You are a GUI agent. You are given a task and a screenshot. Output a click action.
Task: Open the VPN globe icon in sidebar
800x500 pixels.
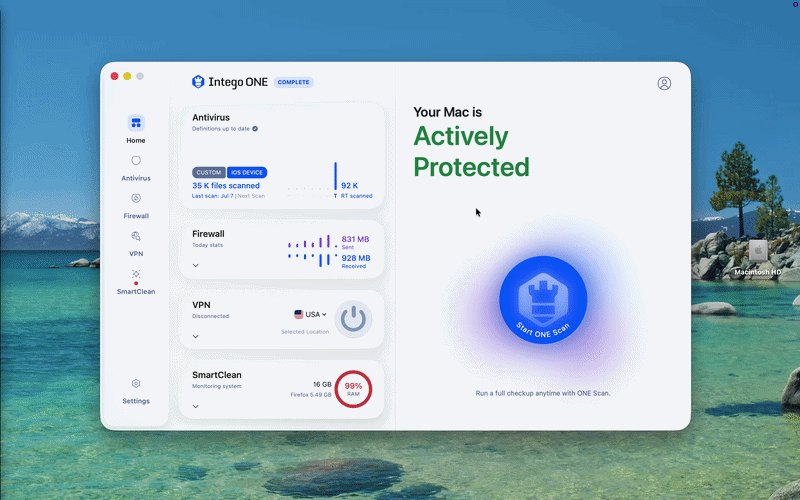tap(136, 236)
